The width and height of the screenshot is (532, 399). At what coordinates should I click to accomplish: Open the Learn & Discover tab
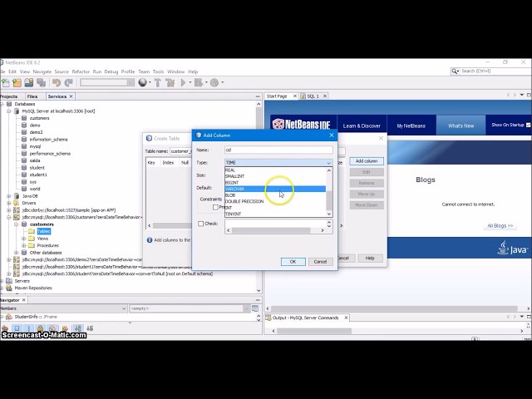pos(362,126)
